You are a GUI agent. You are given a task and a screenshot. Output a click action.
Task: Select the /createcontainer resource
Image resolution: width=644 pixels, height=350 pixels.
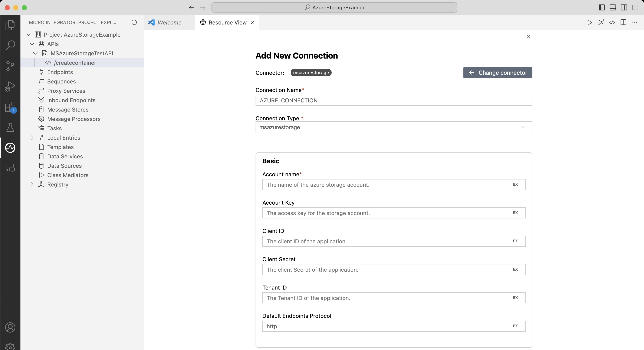tap(82, 63)
